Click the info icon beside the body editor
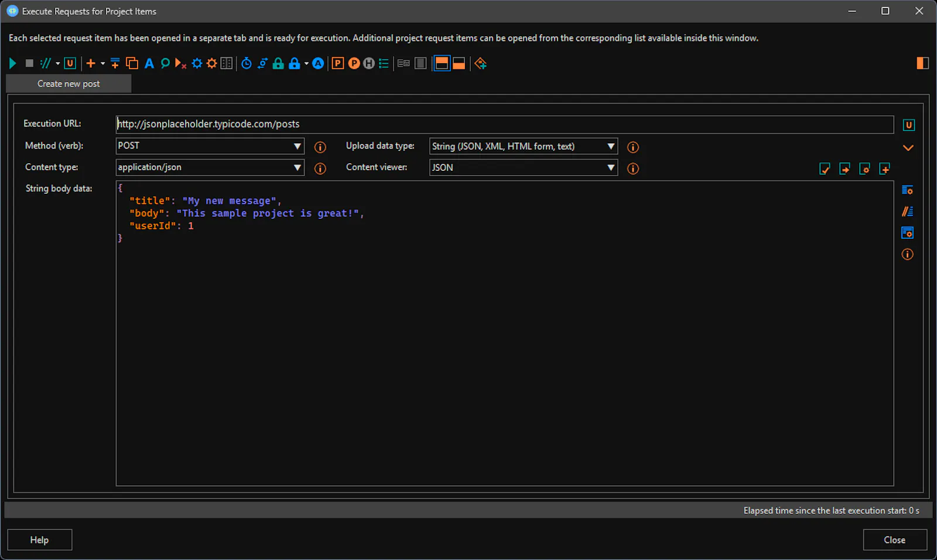This screenshot has width=937, height=560. (907, 254)
